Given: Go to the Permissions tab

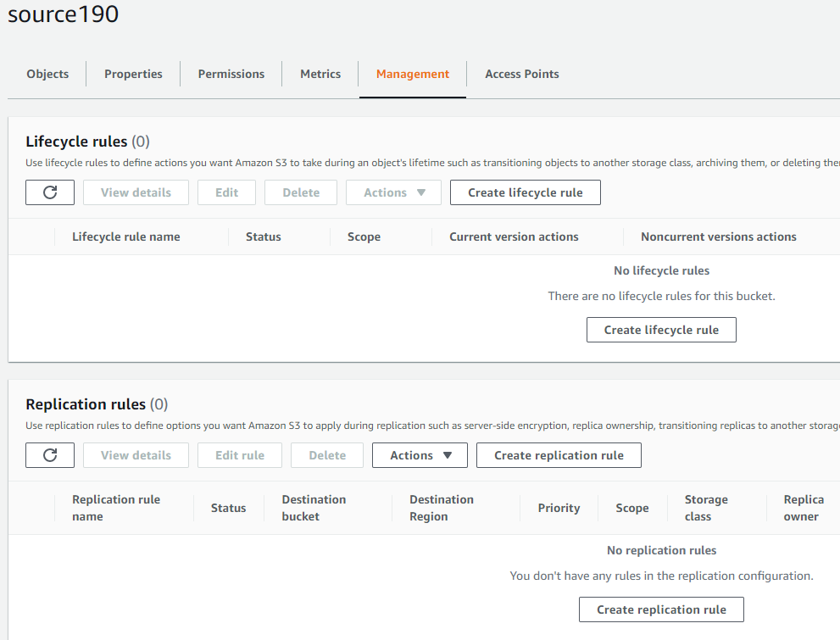Looking at the screenshot, I should (x=231, y=74).
